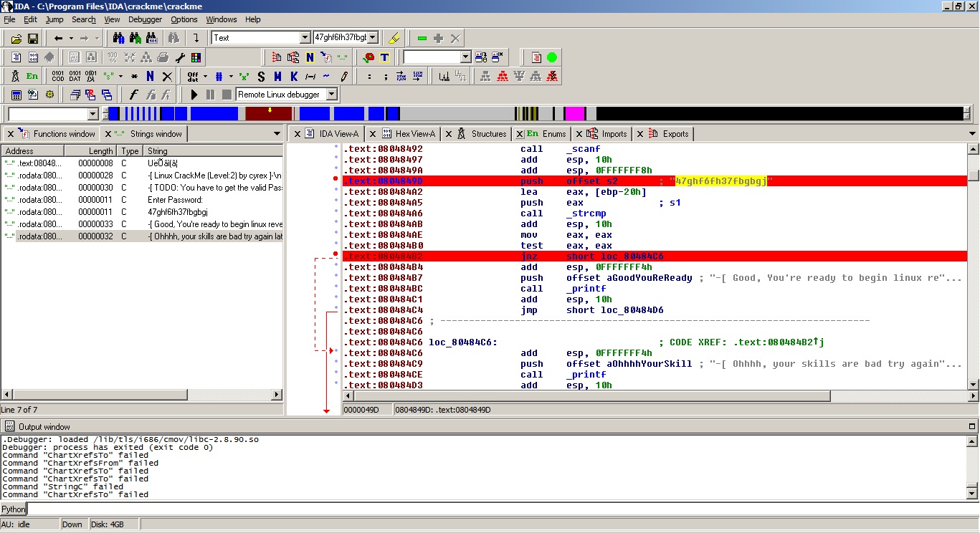Open the 47ghf6fh37fbgt search string dropdown
The width and height of the screenshot is (980, 533).
click(x=373, y=38)
